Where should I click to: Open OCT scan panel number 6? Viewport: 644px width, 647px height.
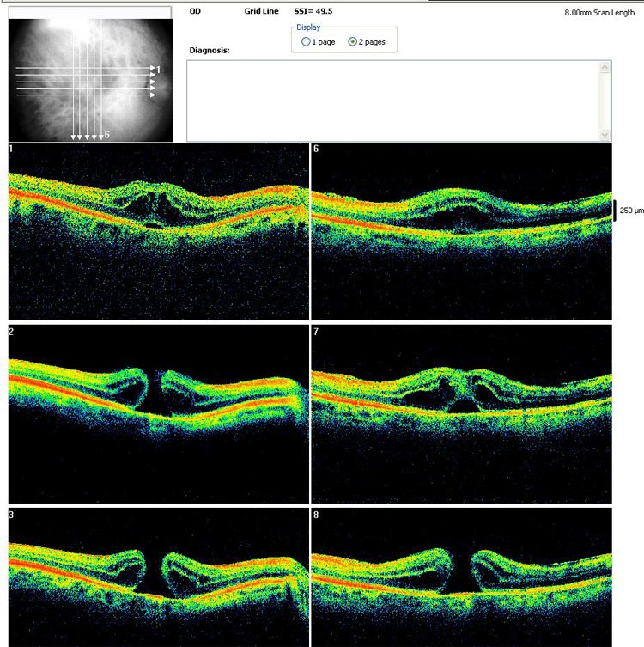pos(462,232)
